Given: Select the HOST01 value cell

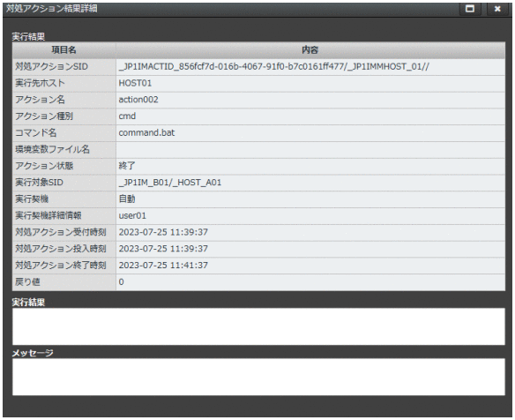Looking at the screenshot, I should point(310,84).
